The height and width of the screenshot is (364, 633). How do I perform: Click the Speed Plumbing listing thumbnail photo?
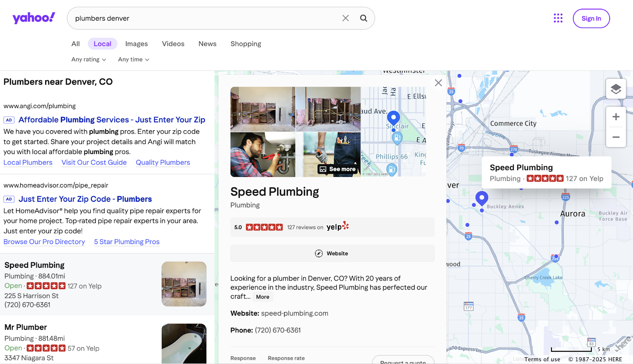tap(184, 284)
